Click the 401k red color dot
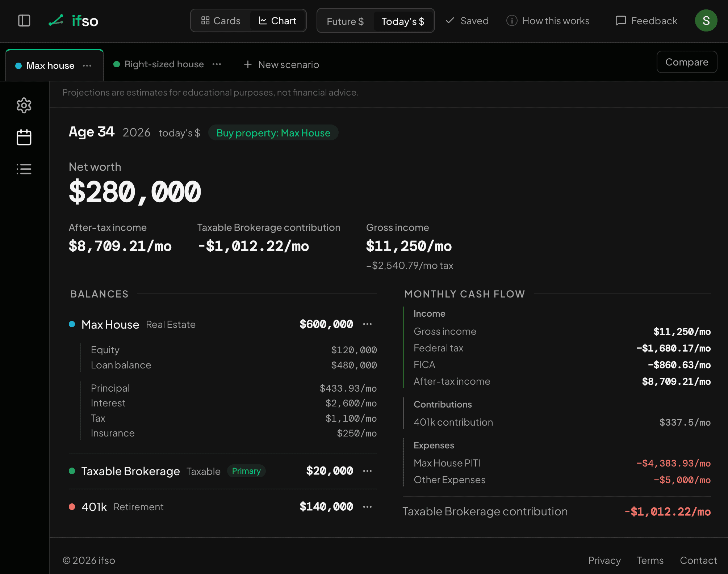Image resolution: width=728 pixels, height=574 pixels. (72, 507)
